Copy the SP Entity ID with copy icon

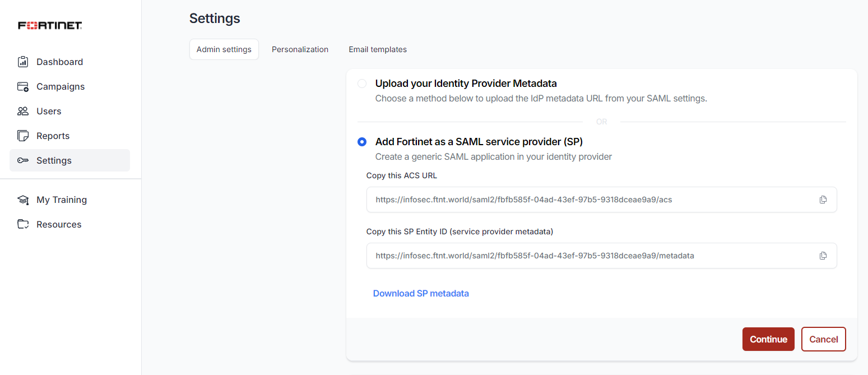click(823, 256)
